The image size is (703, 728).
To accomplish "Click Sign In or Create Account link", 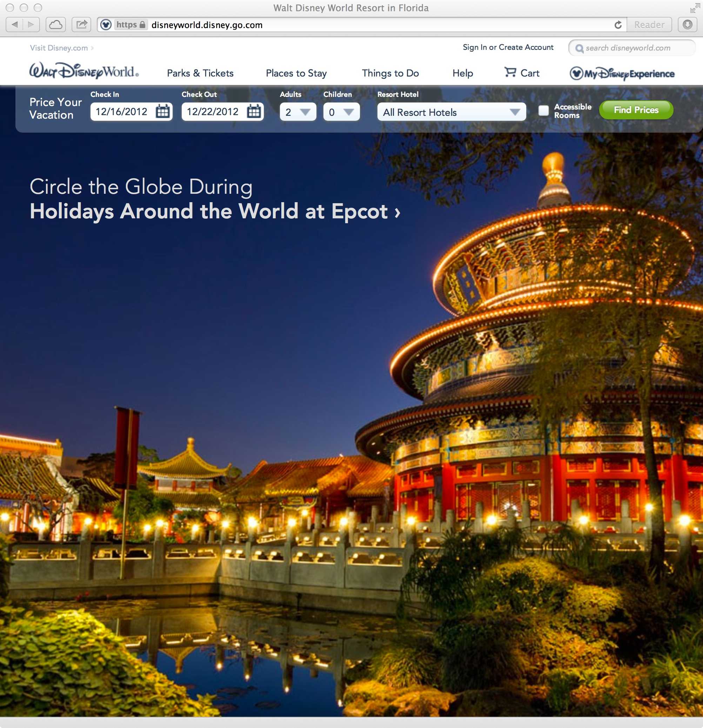I will (x=508, y=47).
